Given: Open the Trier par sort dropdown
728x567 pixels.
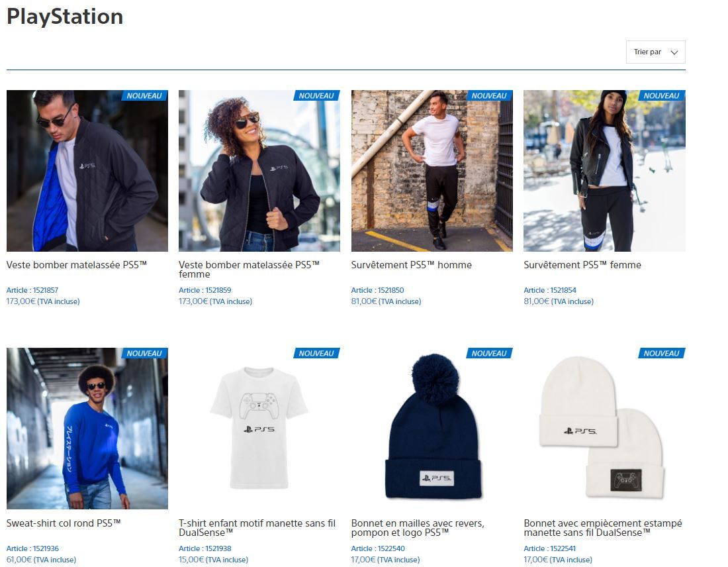Looking at the screenshot, I should click(655, 52).
